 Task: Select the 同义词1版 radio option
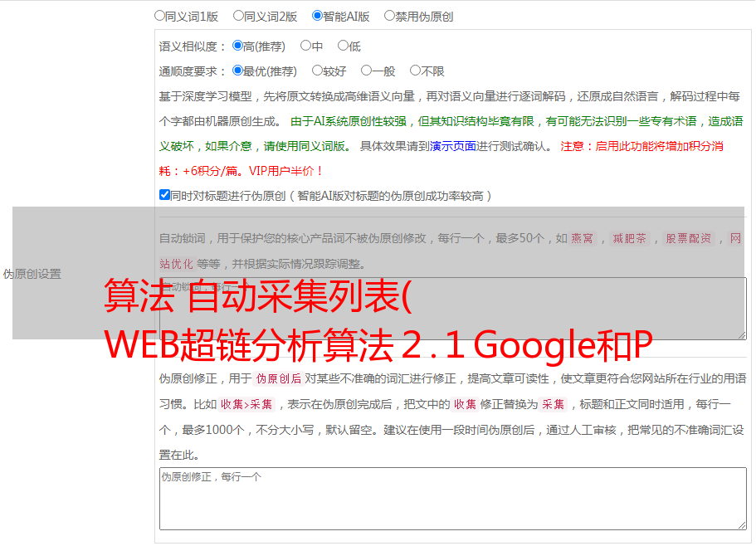[x=159, y=16]
